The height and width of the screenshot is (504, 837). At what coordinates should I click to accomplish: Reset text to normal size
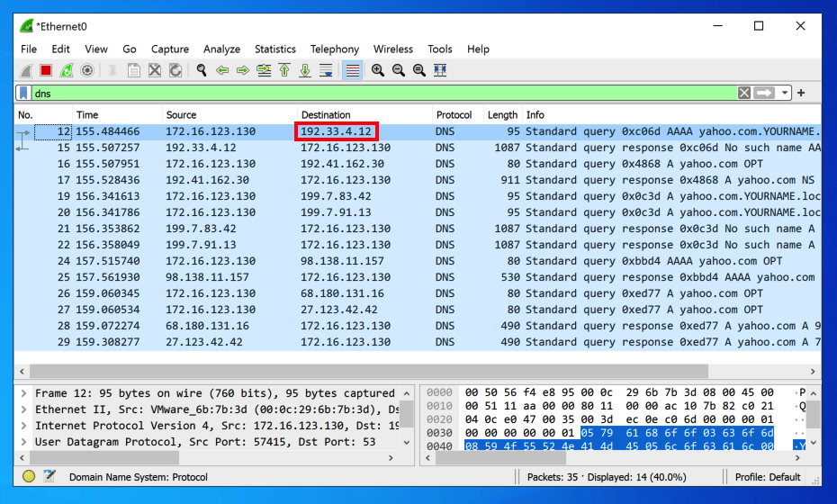point(419,70)
